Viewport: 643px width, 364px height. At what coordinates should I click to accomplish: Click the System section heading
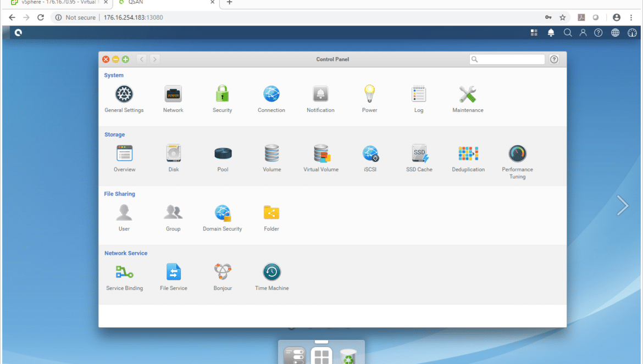114,75
